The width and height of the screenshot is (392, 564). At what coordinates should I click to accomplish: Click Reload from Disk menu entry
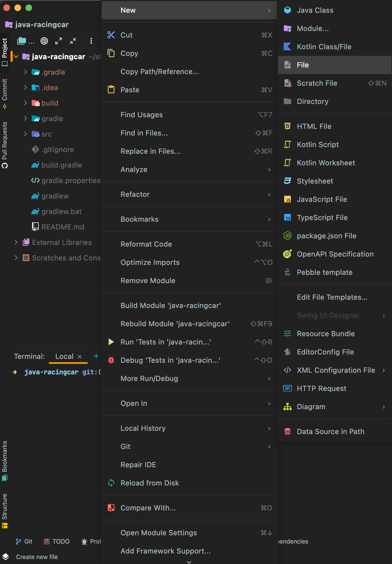coord(150,483)
